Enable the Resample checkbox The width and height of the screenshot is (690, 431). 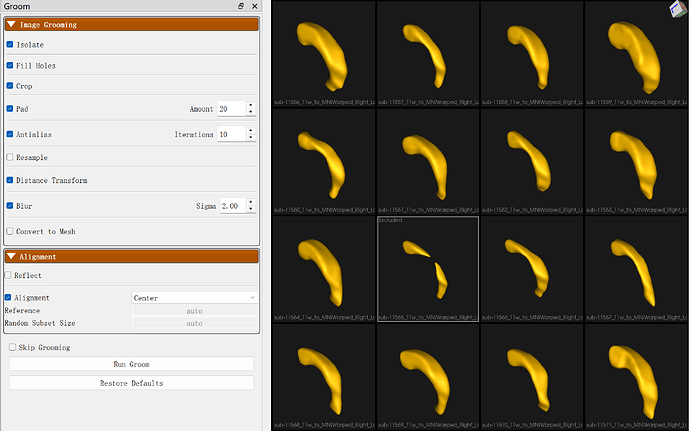[x=10, y=157]
